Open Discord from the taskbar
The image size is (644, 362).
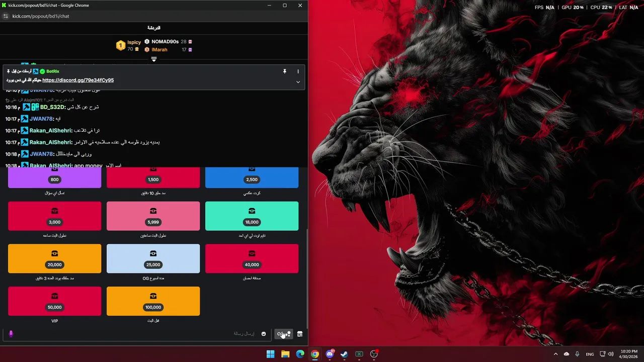[330, 354]
